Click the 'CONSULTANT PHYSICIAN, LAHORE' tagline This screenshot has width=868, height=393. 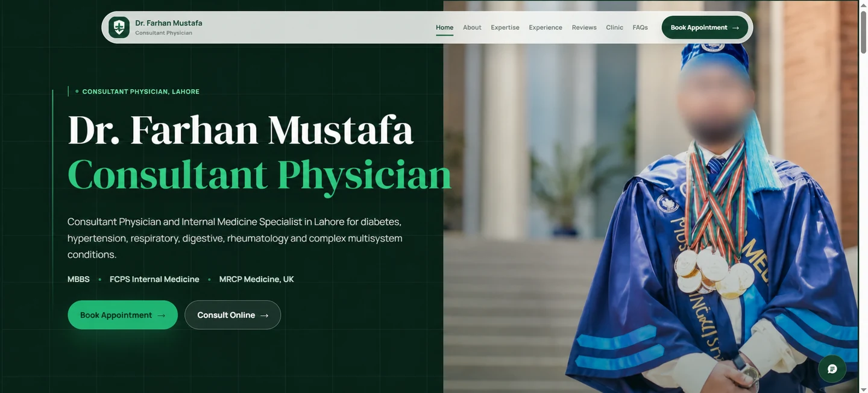[x=140, y=92]
